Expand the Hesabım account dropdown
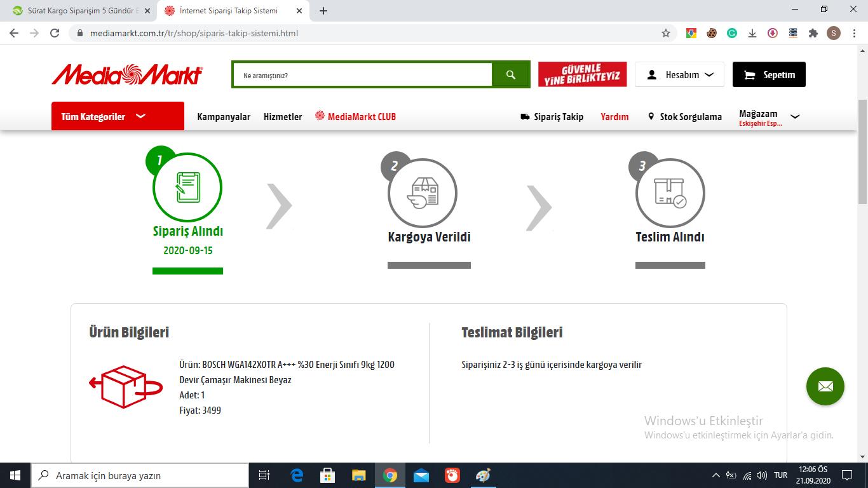Viewport: 868px width, 488px height. coord(710,75)
